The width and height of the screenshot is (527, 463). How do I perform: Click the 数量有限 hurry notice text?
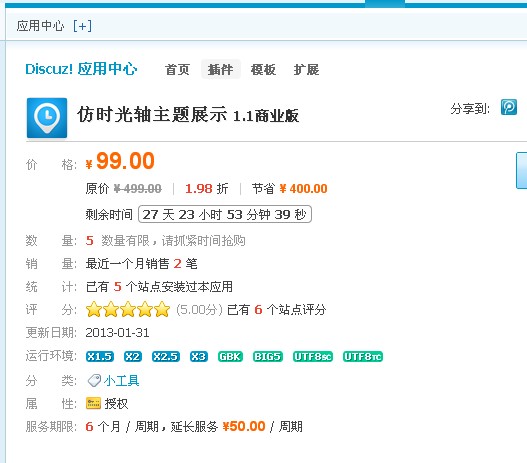coord(173,241)
